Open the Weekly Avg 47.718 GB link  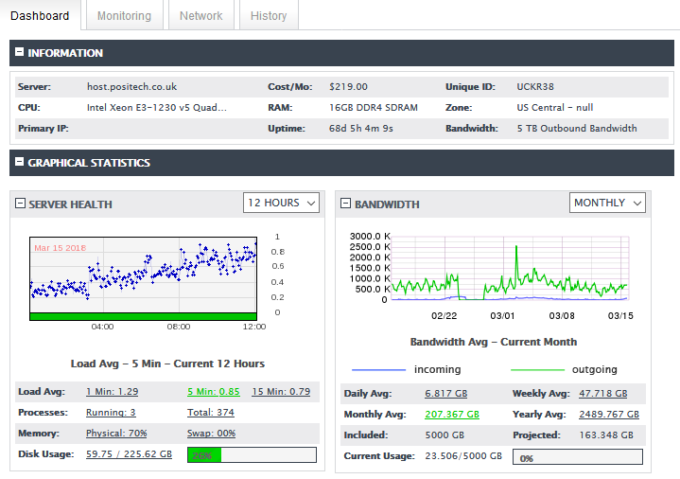tap(603, 394)
